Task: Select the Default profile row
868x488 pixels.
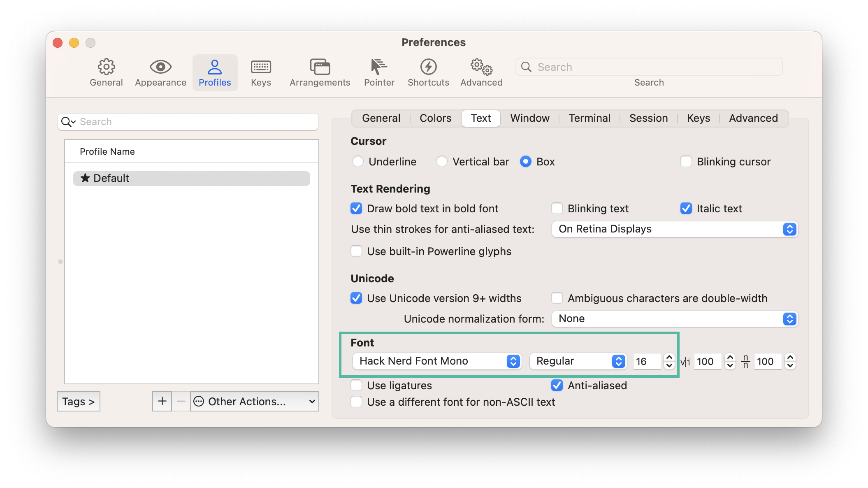Action: [191, 178]
